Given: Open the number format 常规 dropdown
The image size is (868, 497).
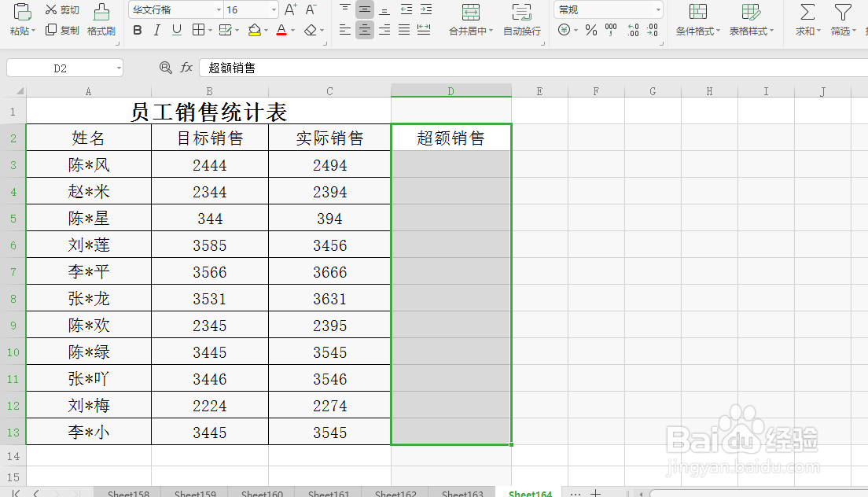Looking at the screenshot, I should point(657,10).
